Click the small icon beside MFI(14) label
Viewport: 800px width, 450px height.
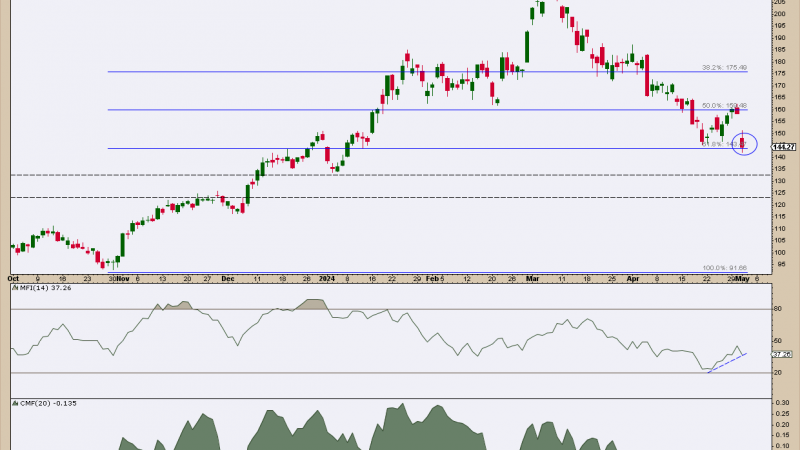[15, 288]
